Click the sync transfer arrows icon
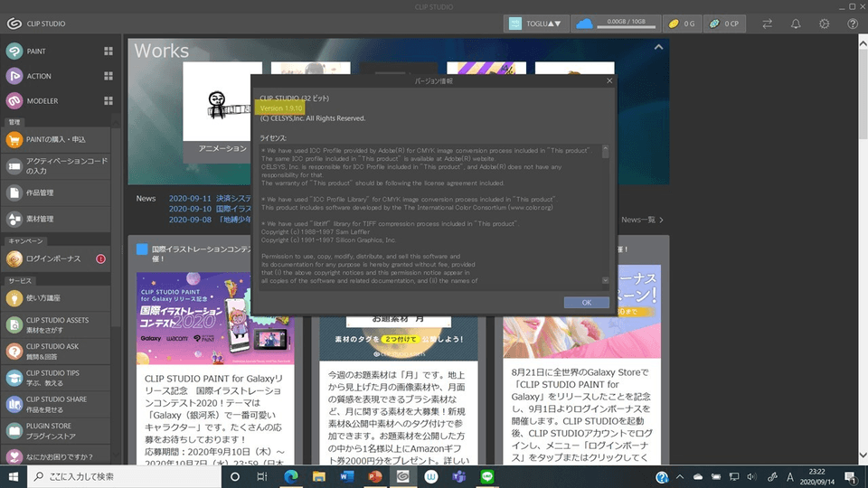 tap(768, 23)
